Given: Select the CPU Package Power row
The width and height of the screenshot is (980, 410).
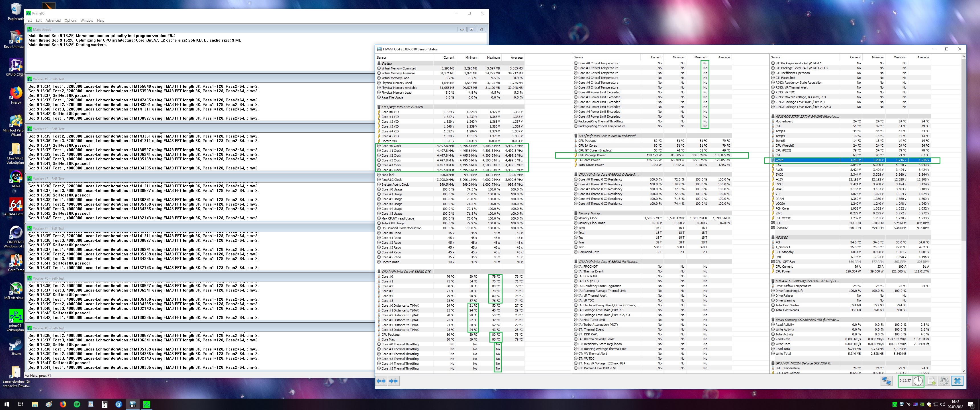Looking at the screenshot, I should pyautogui.click(x=652, y=155).
